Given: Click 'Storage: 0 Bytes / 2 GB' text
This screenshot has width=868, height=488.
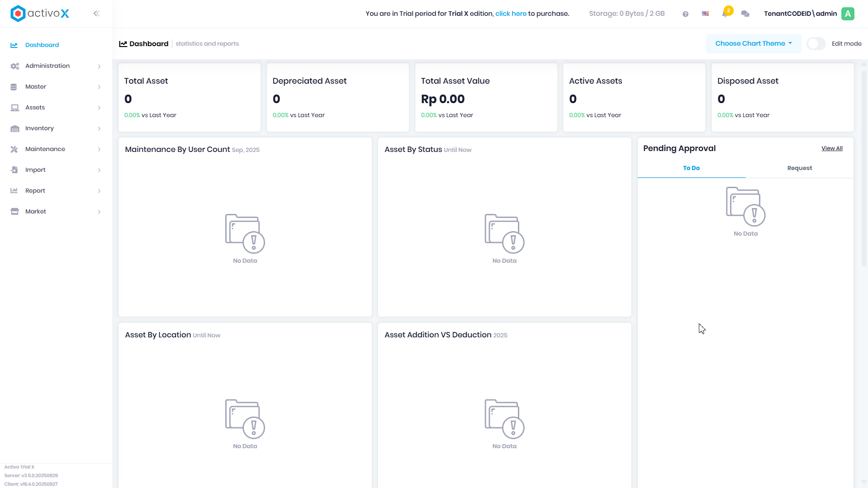Looking at the screenshot, I should tap(626, 14).
